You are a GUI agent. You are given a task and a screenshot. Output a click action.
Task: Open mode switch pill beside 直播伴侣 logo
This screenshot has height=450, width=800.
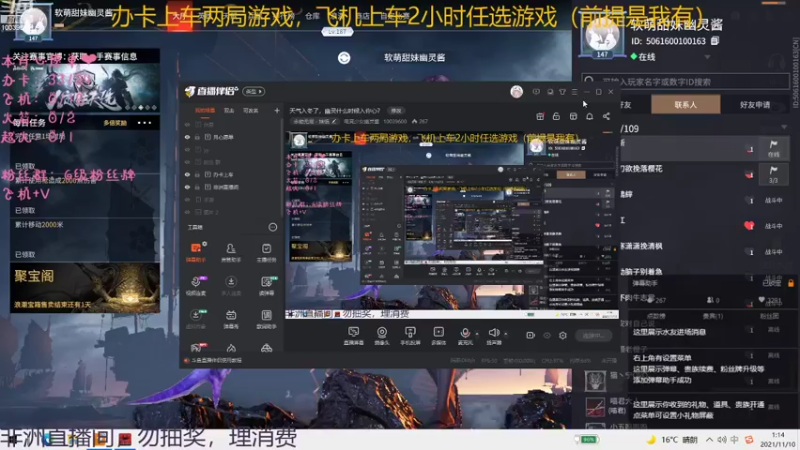[254, 91]
